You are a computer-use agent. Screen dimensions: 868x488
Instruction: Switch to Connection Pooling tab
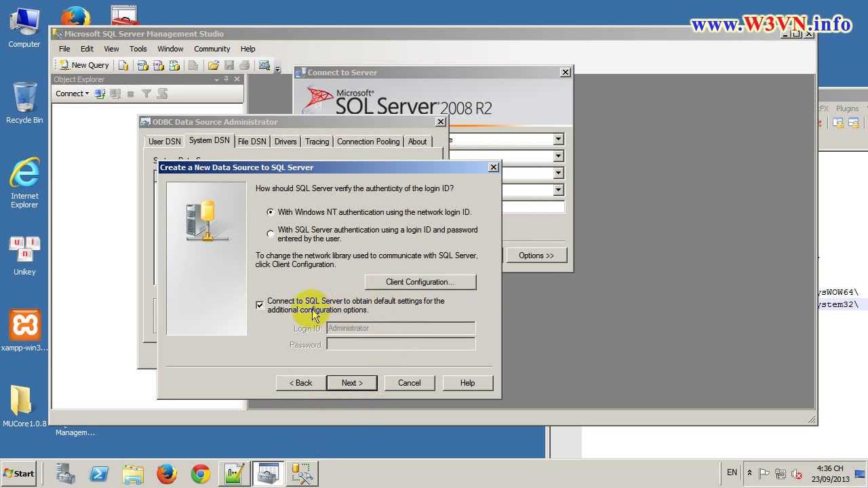[x=368, y=142]
